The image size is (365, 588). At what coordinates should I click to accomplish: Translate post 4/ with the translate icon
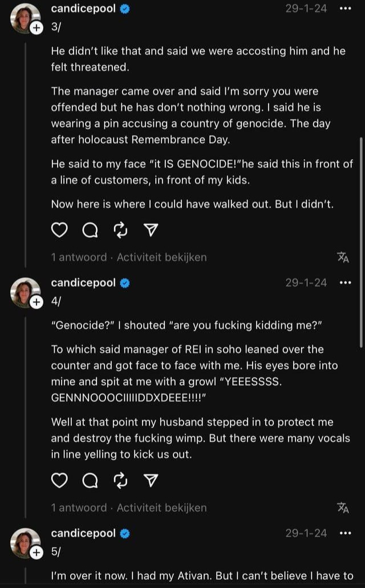point(343,508)
